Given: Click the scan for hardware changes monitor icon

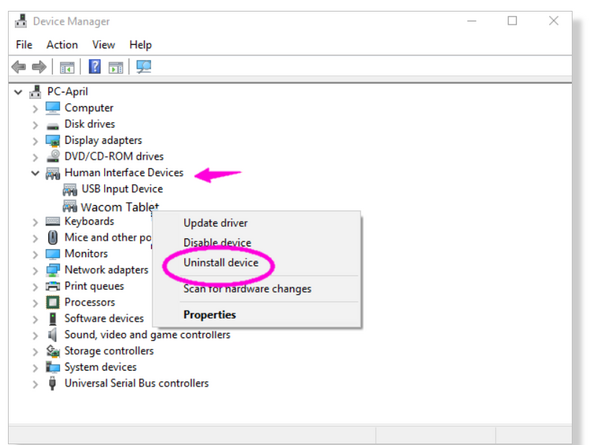Looking at the screenshot, I should point(144,67).
